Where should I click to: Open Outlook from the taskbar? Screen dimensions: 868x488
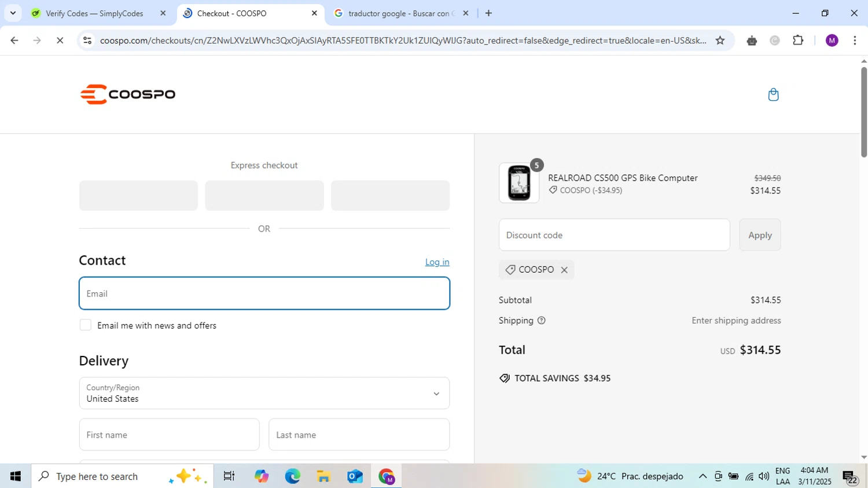355,476
